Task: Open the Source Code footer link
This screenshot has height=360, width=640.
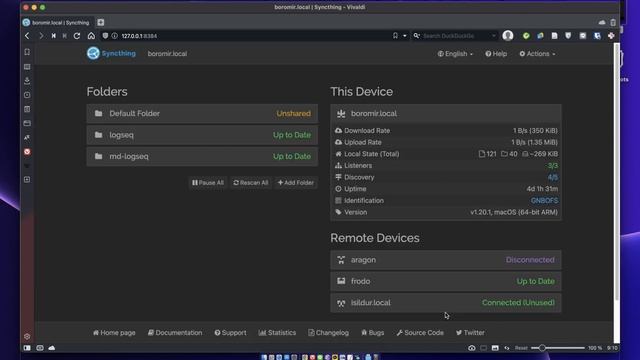Action: tap(420, 333)
